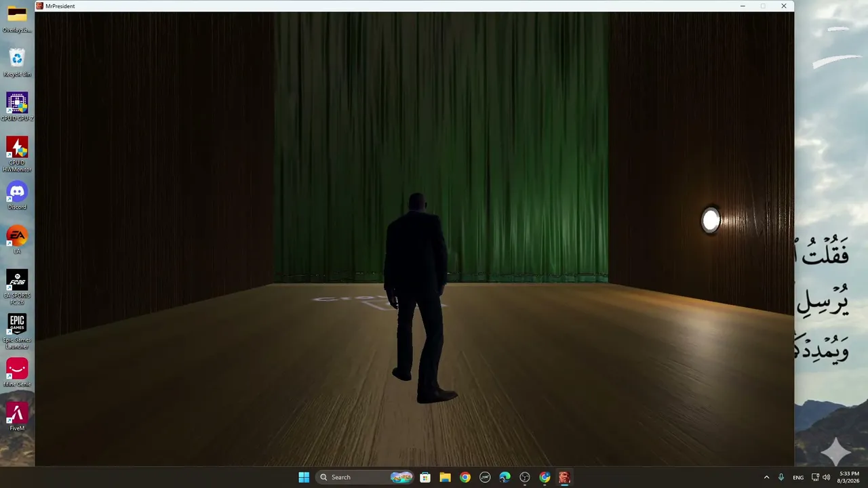Click the MrPresident game taskbar icon
Screen dimensions: 868x488
point(565,477)
